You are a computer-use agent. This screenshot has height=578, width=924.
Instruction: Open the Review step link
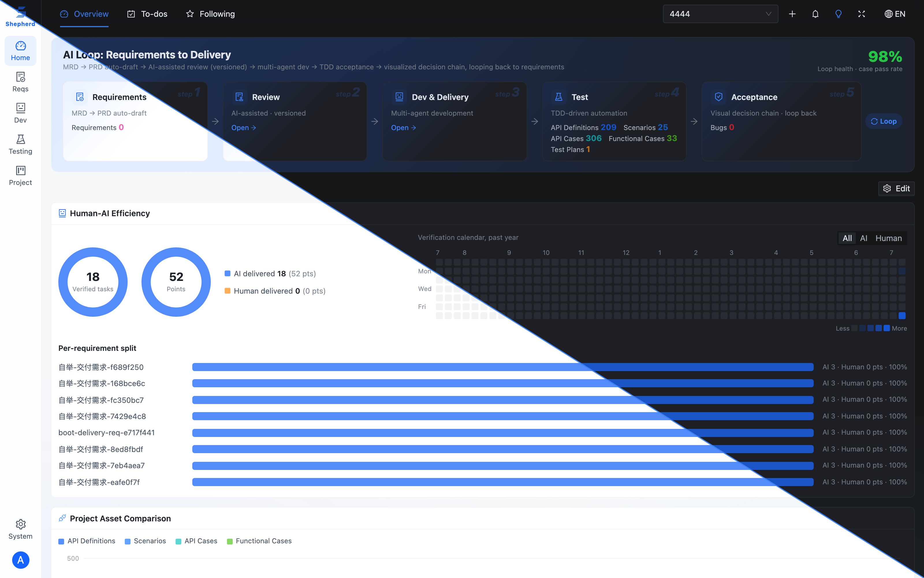244,128
